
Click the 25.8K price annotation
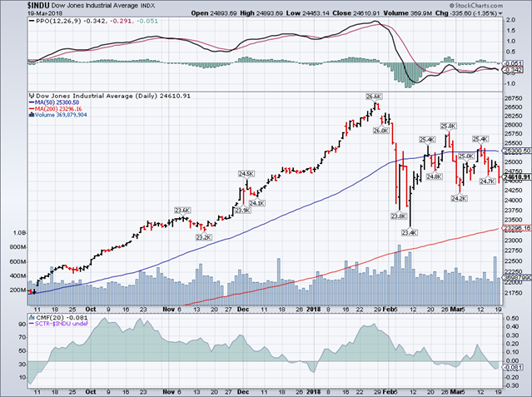coord(447,126)
